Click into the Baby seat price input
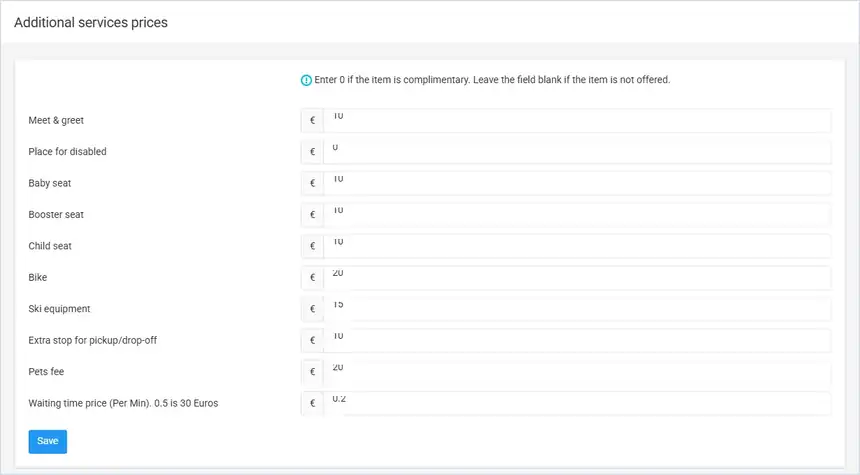The image size is (860, 475). click(577, 183)
